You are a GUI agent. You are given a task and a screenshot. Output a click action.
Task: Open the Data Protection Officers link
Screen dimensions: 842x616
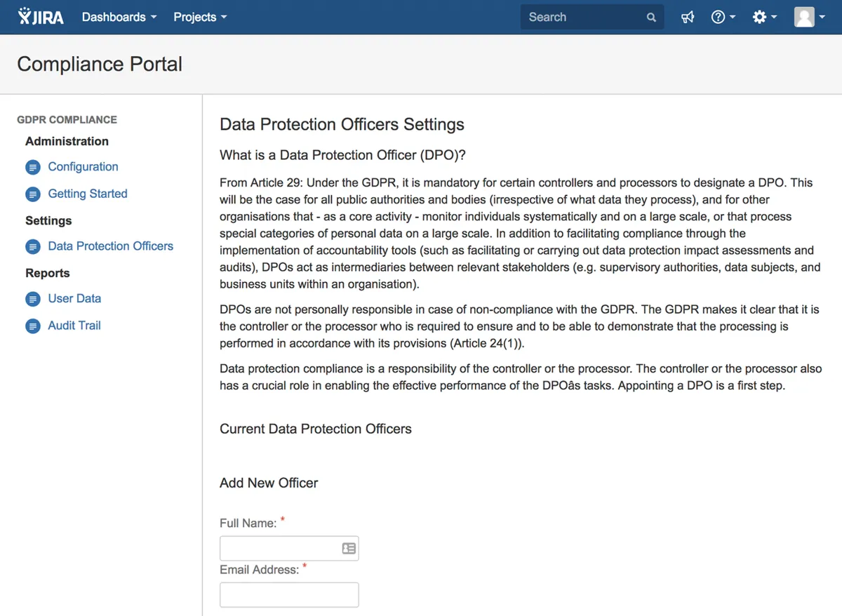(x=110, y=246)
